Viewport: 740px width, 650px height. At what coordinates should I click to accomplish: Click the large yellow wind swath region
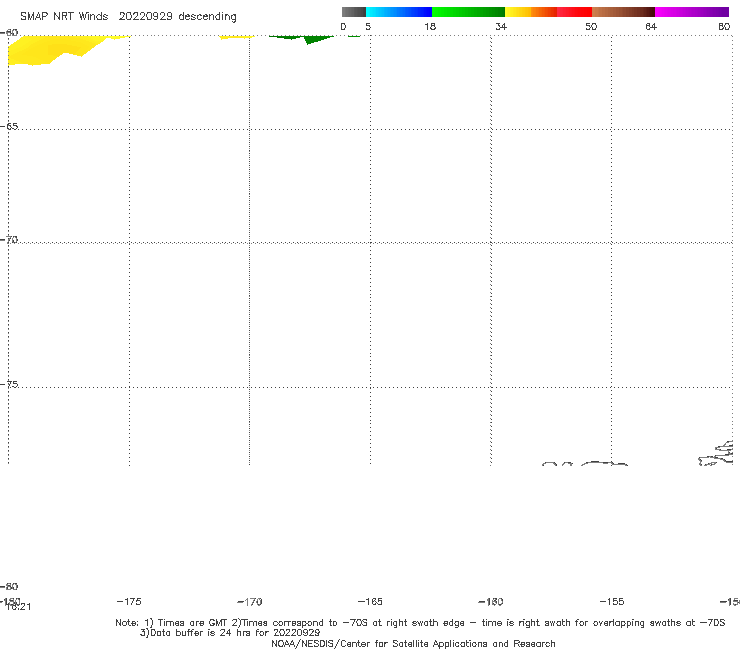52,50
